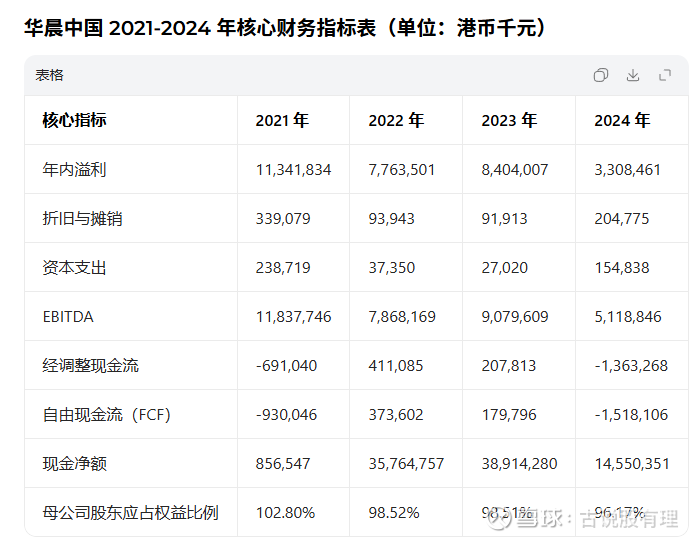Click the value -691,040
Image resolution: width=699 pixels, height=540 pixels.
[286, 366]
